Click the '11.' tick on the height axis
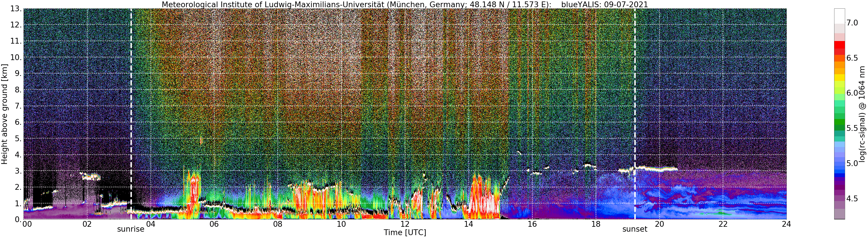This screenshot has height=238, width=868. pyautogui.click(x=16, y=41)
